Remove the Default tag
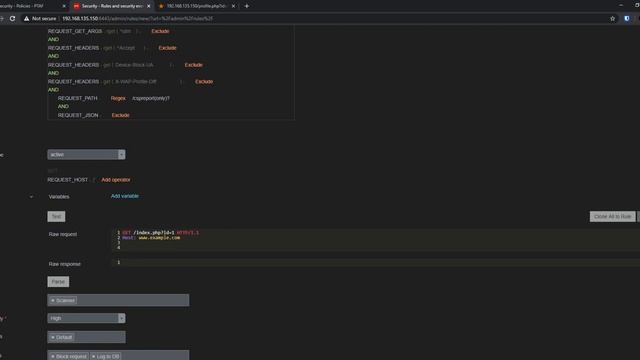The image size is (640, 360). (53, 338)
